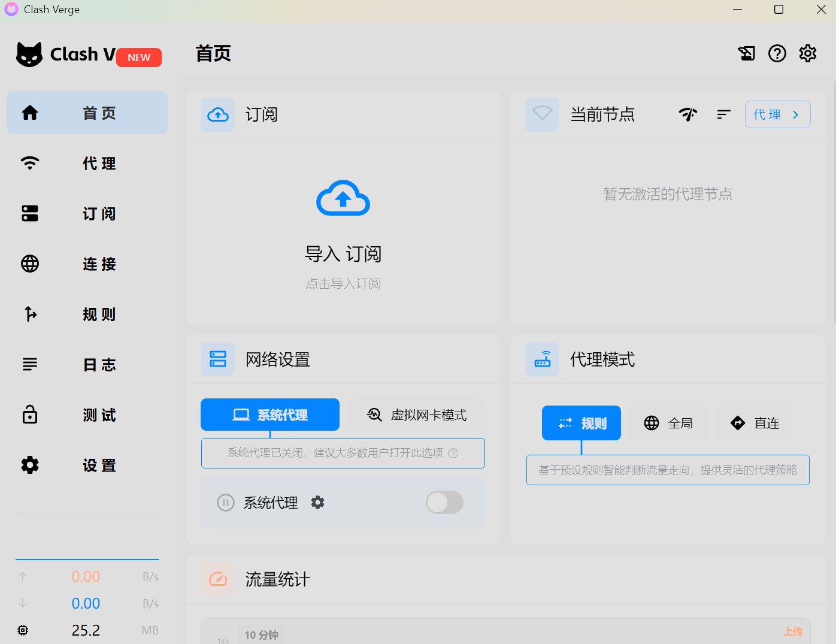Viewport: 836px width, 644px height.
Task: Click the 订阅 card cloud upload icon
Action: [217, 114]
